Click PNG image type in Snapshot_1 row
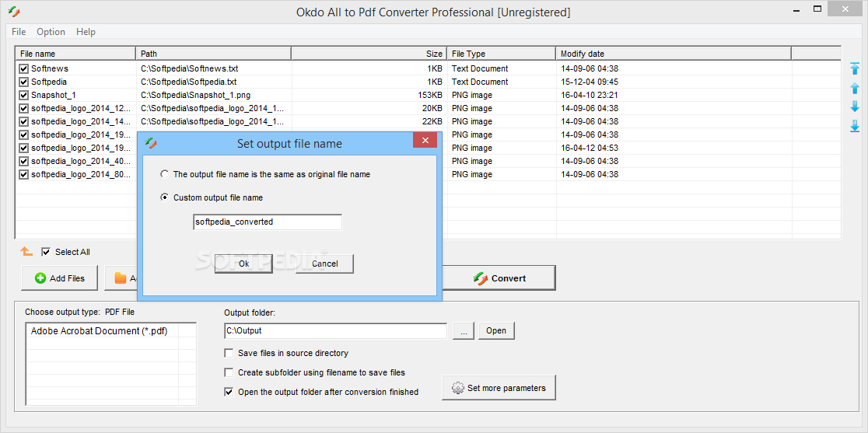 coord(471,95)
